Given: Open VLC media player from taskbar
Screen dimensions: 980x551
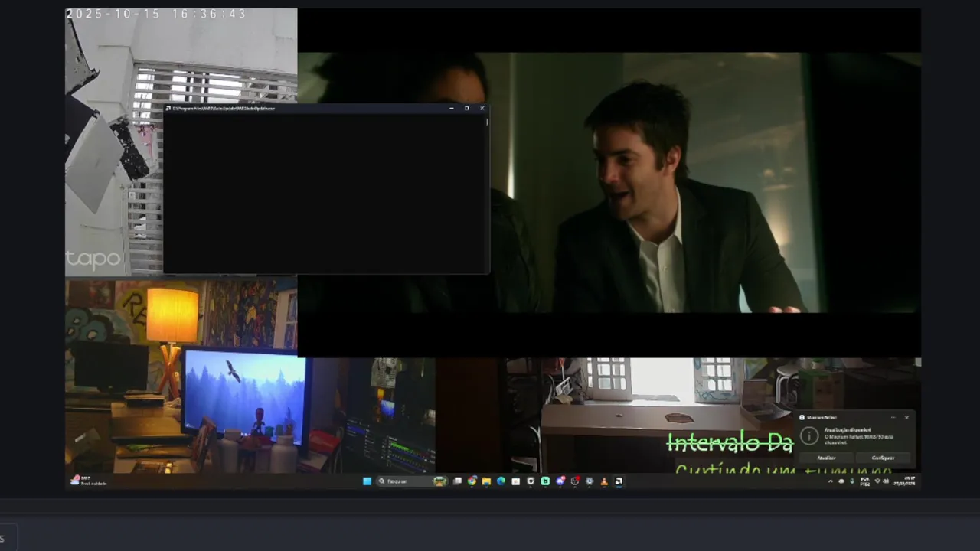Looking at the screenshot, I should coord(604,481).
